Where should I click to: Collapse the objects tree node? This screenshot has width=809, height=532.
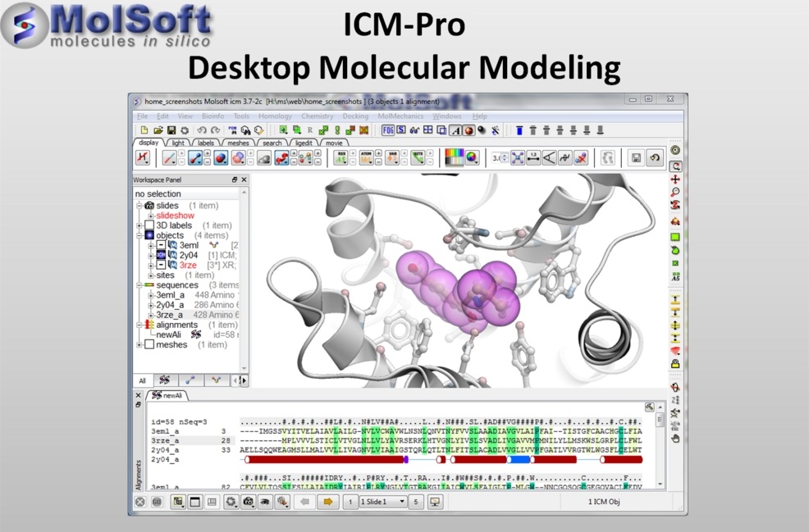[139, 235]
